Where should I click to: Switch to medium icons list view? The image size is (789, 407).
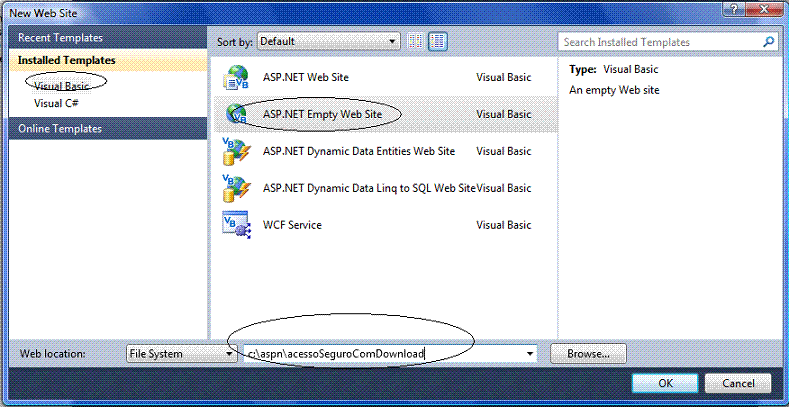pyautogui.click(x=438, y=42)
